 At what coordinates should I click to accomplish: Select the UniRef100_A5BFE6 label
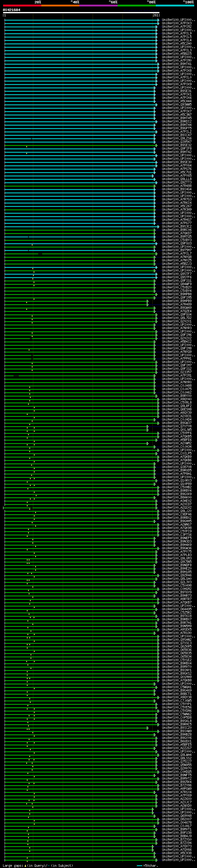[x=177, y=440]
